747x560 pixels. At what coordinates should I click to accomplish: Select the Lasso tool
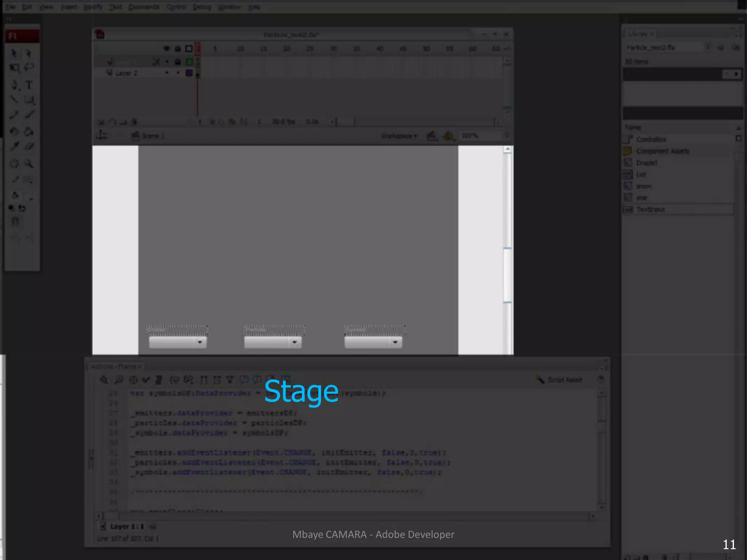pos(29,67)
